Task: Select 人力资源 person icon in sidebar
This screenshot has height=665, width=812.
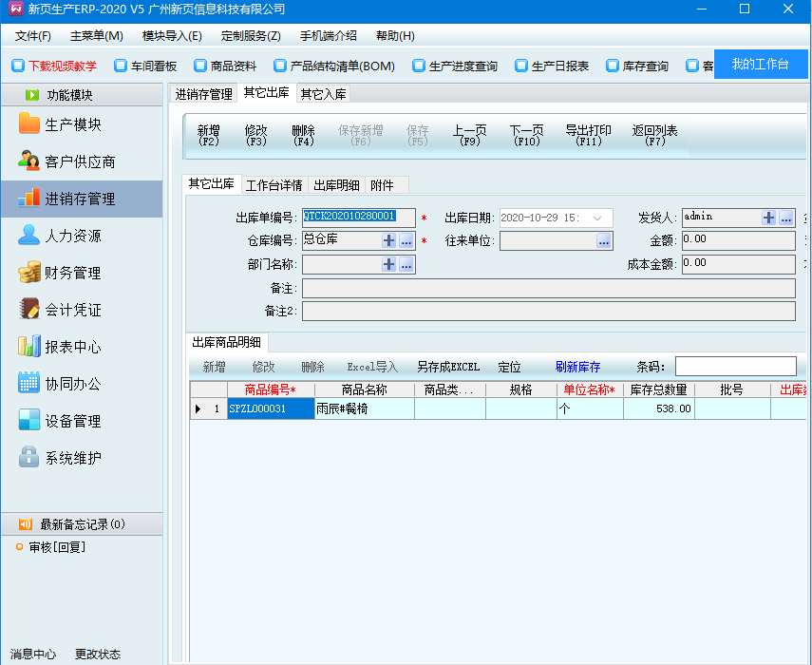Action: (28, 236)
